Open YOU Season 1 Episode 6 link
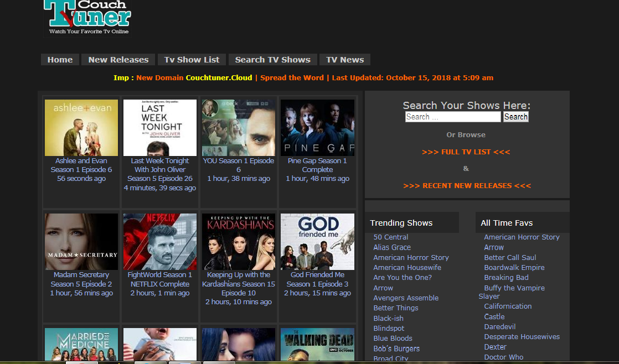 [x=239, y=165]
